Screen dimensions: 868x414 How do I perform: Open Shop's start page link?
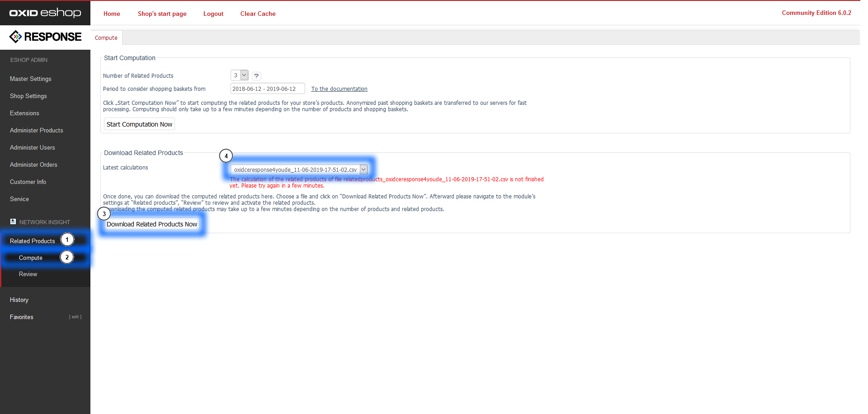click(162, 14)
